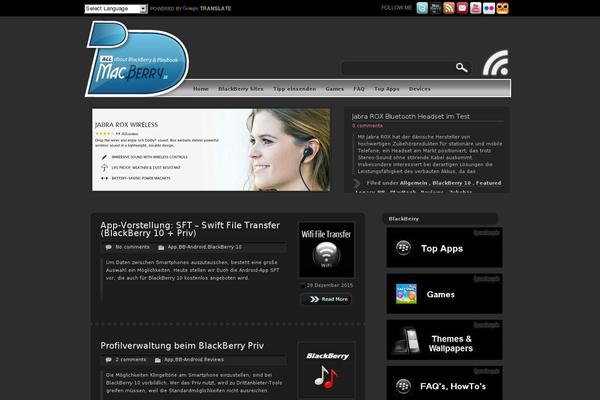This screenshot has width=600, height=400.
Task: Open the Home menu item
Action: [x=201, y=89]
